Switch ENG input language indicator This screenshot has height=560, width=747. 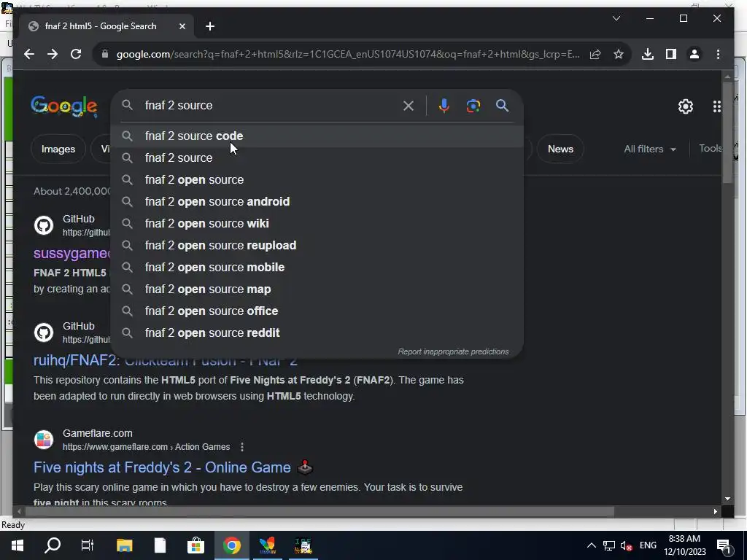[x=648, y=545]
